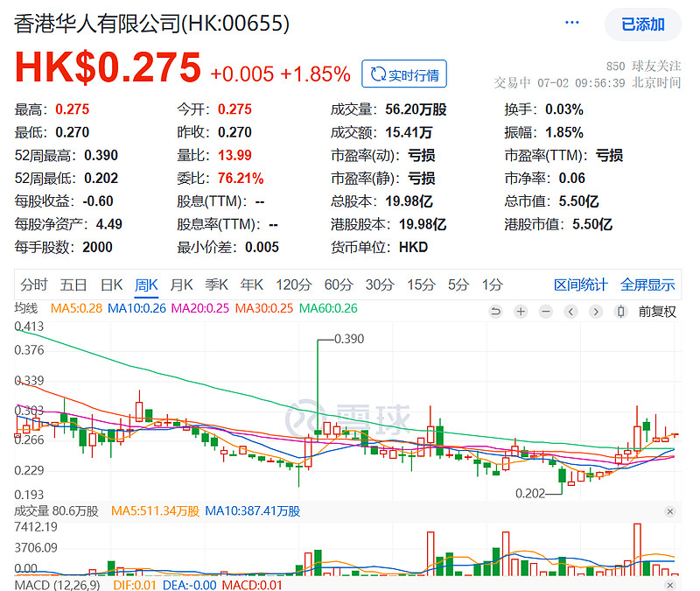Click the 52周最低 value 0.202
Image resolution: width=700 pixels, height=591 pixels.
[101, 179]
